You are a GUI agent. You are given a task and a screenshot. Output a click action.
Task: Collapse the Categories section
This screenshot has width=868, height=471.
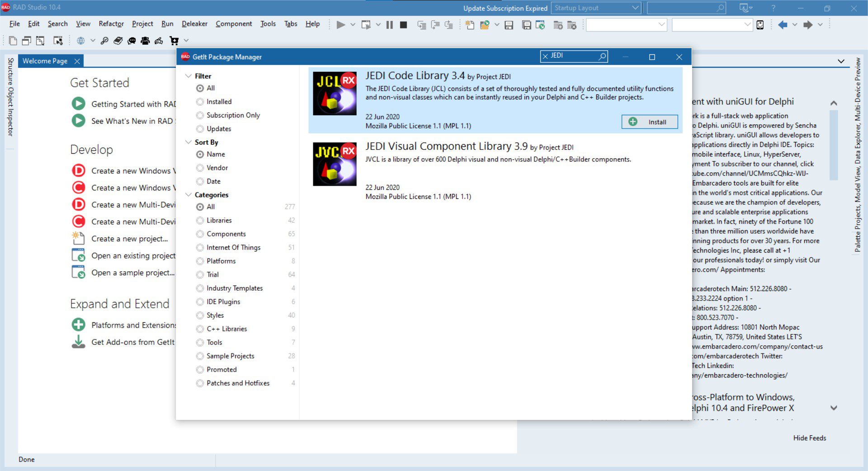[x=188, y=195]
